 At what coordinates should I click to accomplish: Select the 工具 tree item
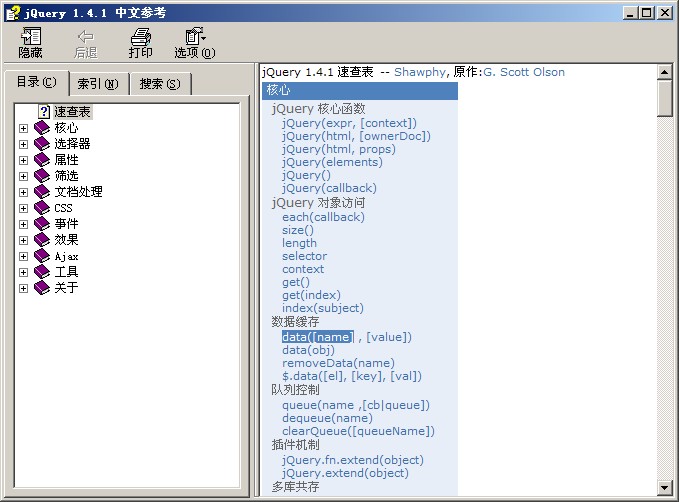tap(66, 272)
